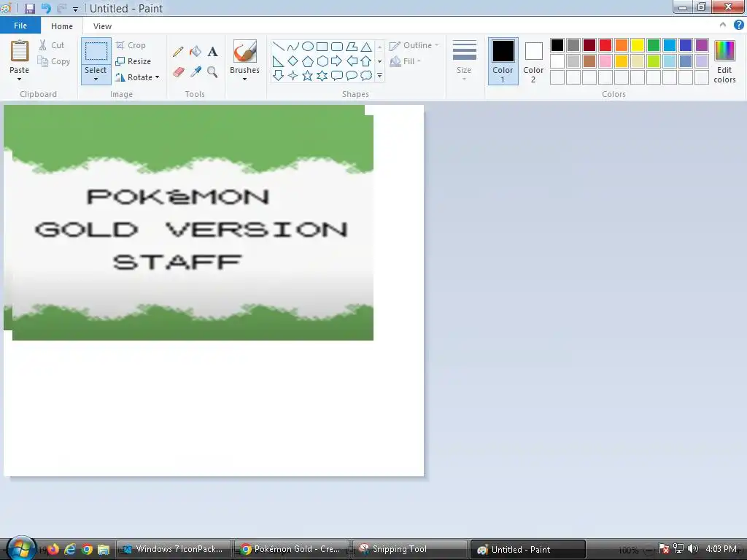This screenshot has width=747, height=560.
Task: Choose the Line shape
Action: 279,47
